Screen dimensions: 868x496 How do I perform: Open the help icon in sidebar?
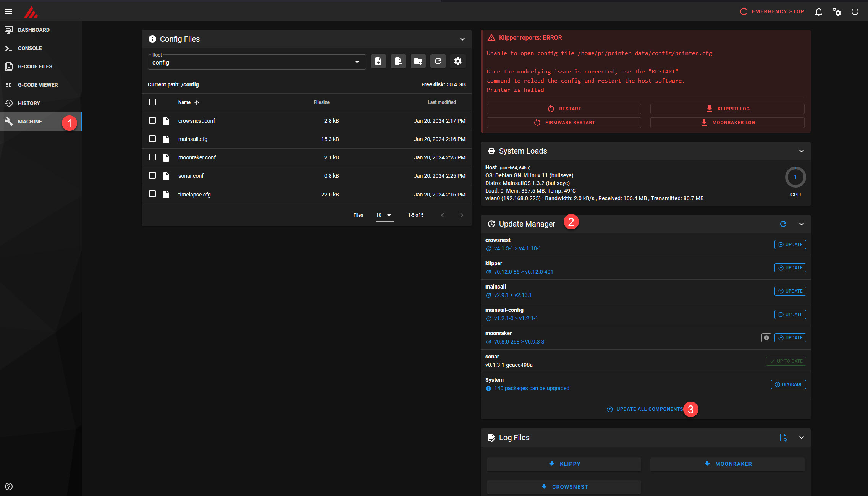pyautogui.click(x=9, y=486)
